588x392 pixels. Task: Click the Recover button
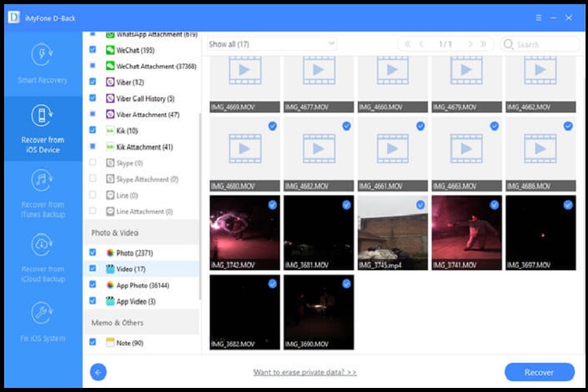click(539, 372)
